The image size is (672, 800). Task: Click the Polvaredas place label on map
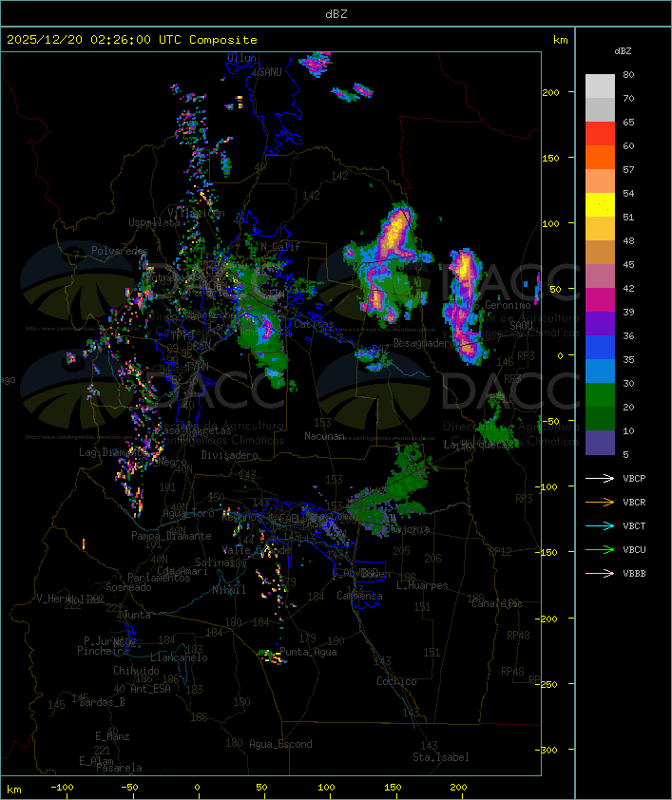(x=120, y=251)
